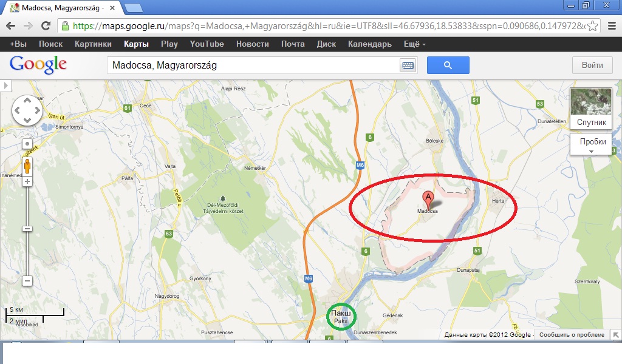The height and width of the screenshot is (364, 622).
Task: Open YouTube in the top bar
Action: [207, 44]
